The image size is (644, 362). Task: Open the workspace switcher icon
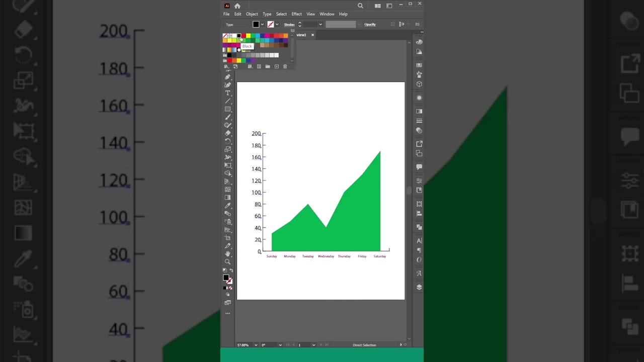389,6
